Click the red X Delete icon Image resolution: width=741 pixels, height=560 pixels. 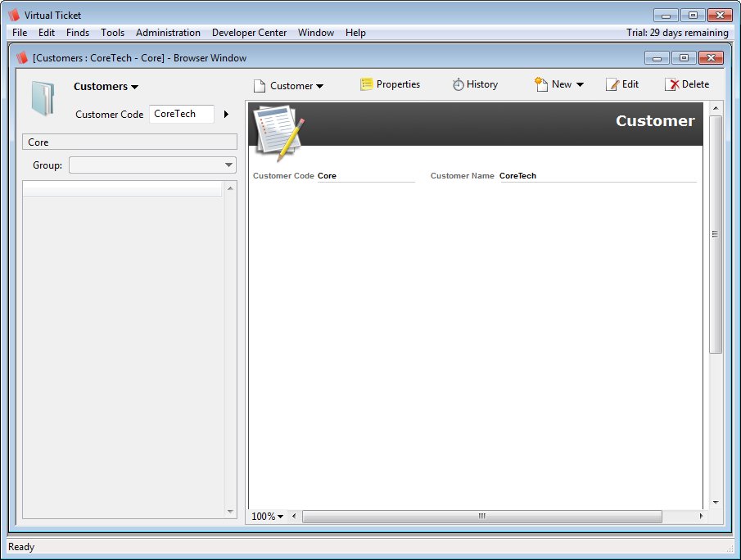pyautogui.click(x=671, y=84)
